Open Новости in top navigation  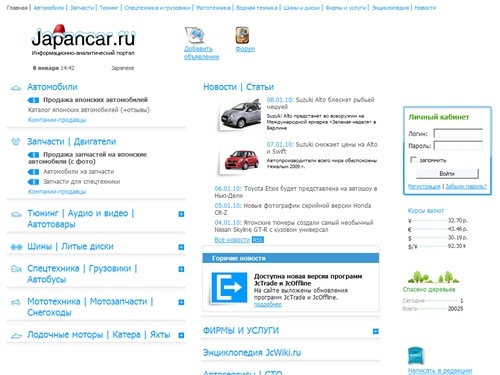coord(425,8)
